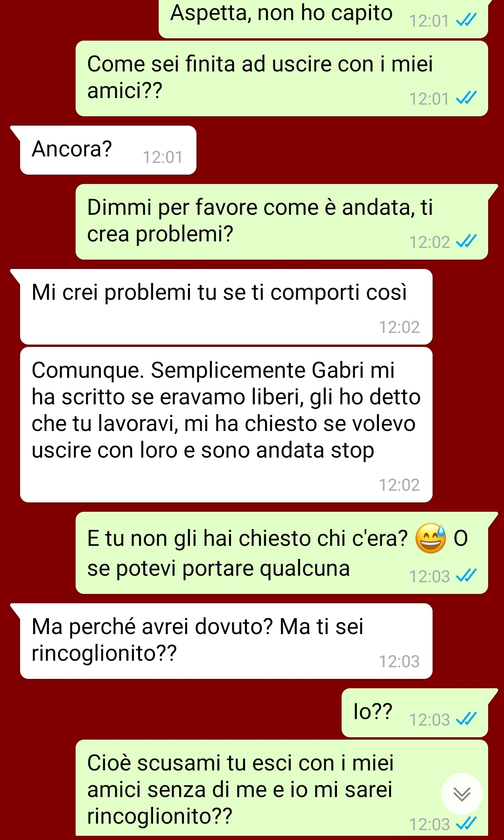Tap the 12:02 timestamp under Gabri message
This screenshot has width=504, height=840.
(399, 485)
